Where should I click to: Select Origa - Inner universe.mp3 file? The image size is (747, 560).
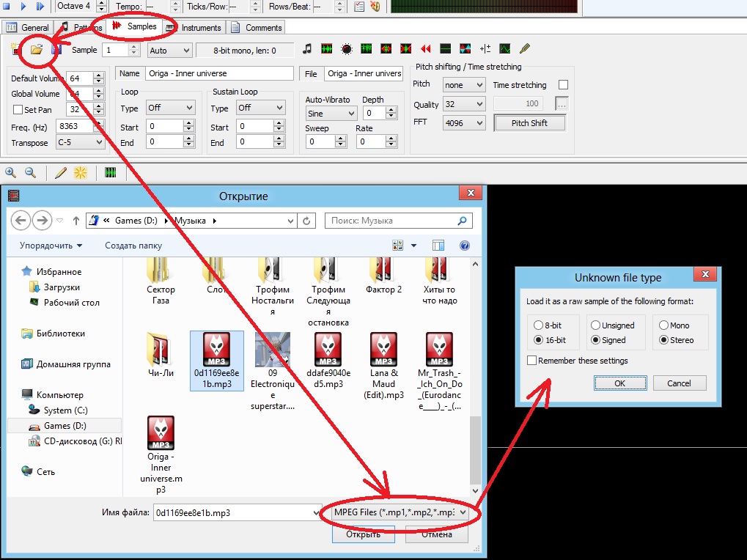pyautogui.click(x=161, y=454)
